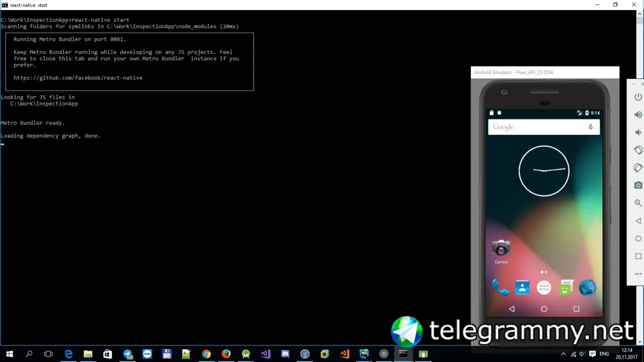Launch Firefox from the taskbar
This screenshot has width=644, height=362.
pyautogui.click(x=226, y=354)
